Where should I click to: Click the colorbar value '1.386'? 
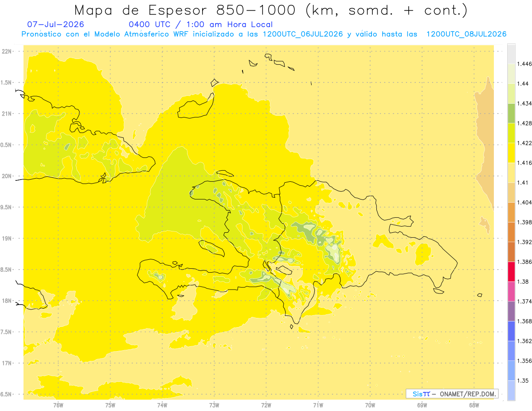pyautogui.click(x=524, y=262)
